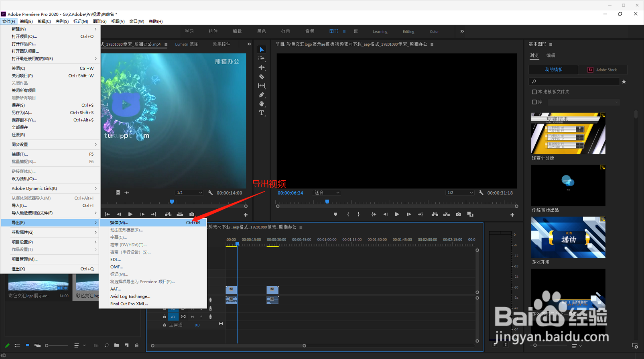Mark In point in program monitor
This screenshot has height=359, width=644.
[x=348, y=214]
